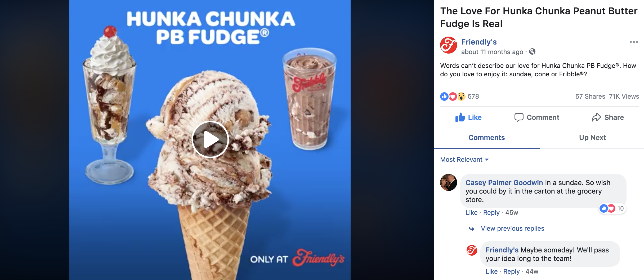
Task: Open Friendly's page name link
Action: click(x=479, y=42)
